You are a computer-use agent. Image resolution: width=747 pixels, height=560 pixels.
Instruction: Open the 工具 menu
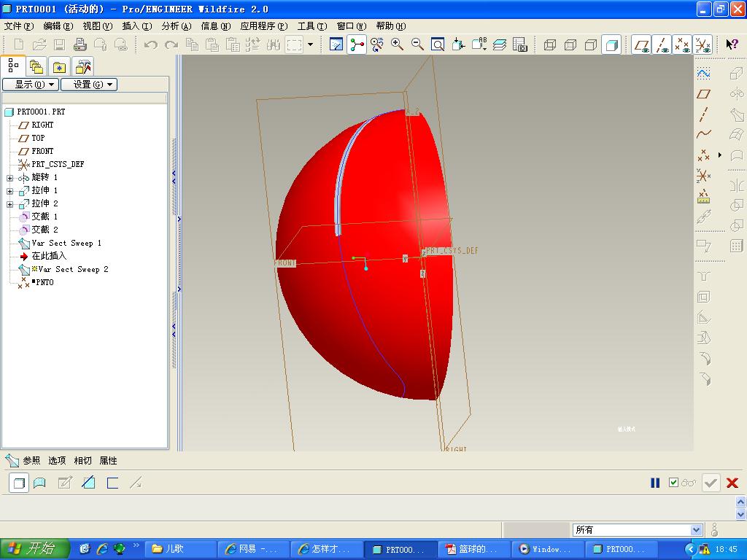coord(312,26)
